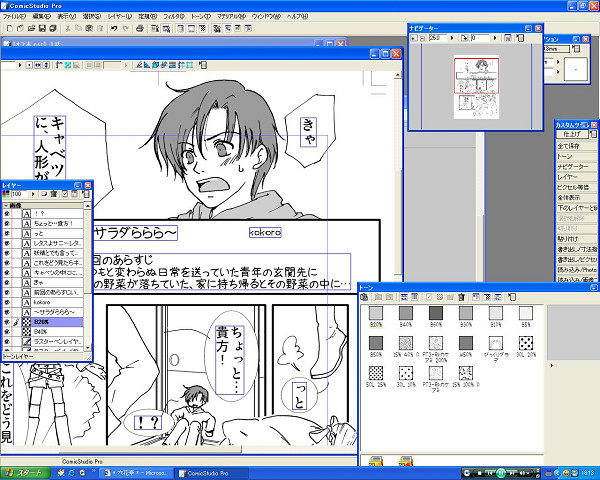Click the レイヤー button in Custom Tools panel
600x480 pixels.
(x=576, y=177)
